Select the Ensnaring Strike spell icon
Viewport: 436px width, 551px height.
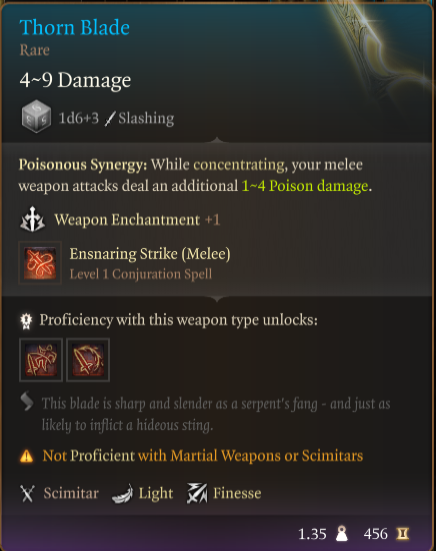point(40,263)
